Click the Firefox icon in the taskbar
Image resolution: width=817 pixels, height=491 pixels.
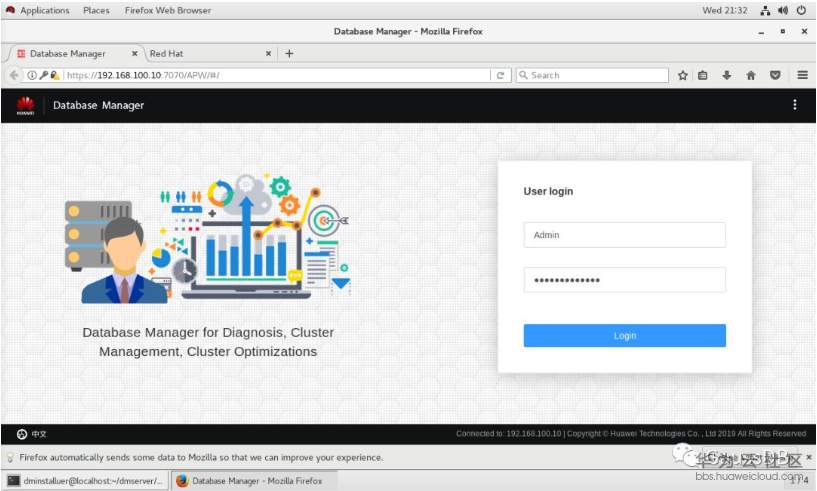182,481
